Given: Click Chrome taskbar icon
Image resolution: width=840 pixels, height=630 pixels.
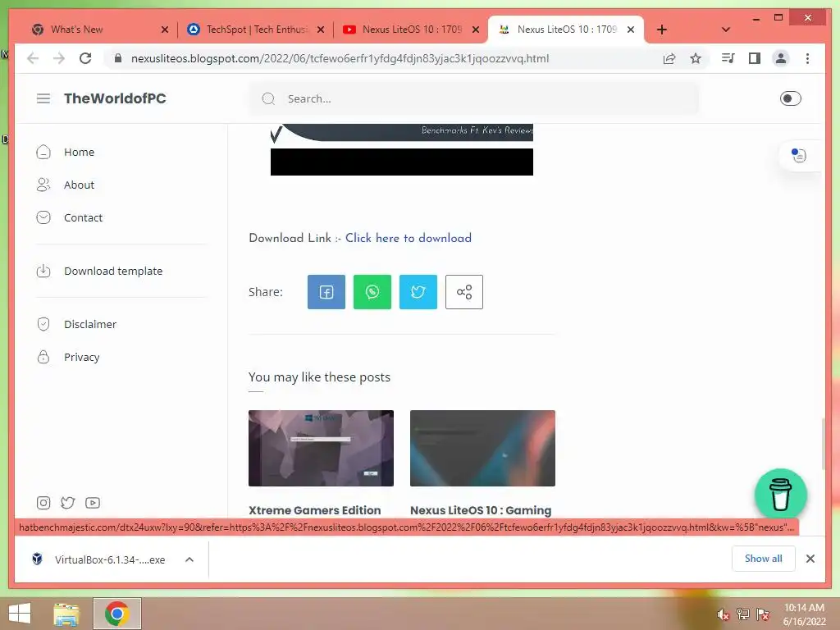Looking at the screenshot, I should tap(117, 614).
